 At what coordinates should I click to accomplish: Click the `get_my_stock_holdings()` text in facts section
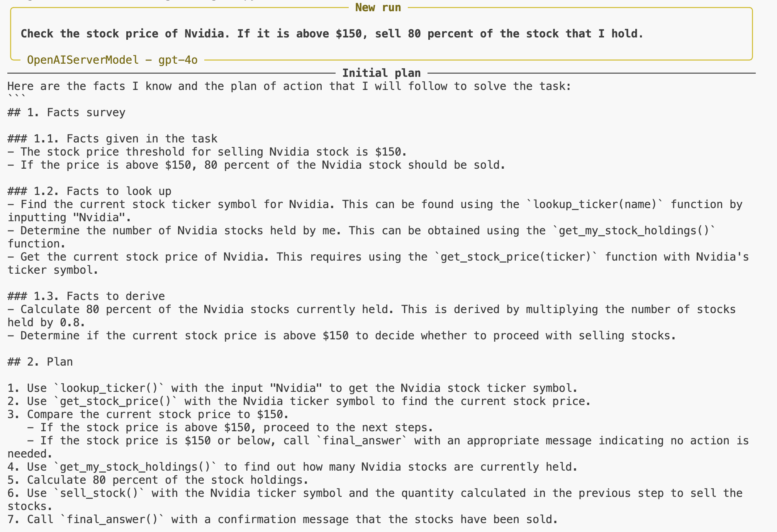tap(634, 230)
